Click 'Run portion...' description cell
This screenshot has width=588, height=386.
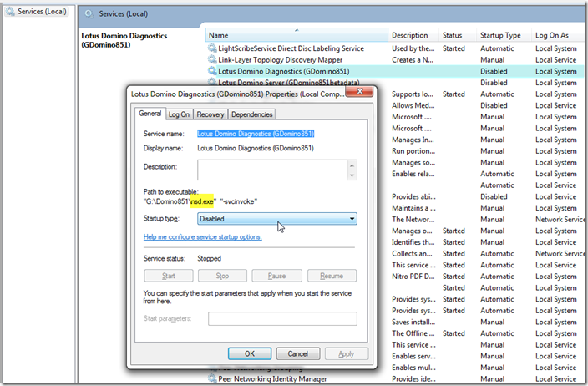click(413, 150)
